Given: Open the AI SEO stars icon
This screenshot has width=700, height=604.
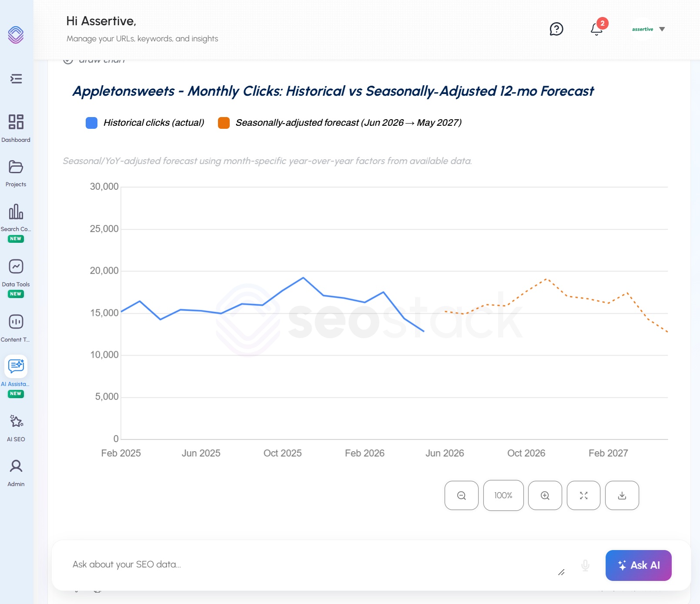Looking at the screenshot, I should [x=16, y=421].
